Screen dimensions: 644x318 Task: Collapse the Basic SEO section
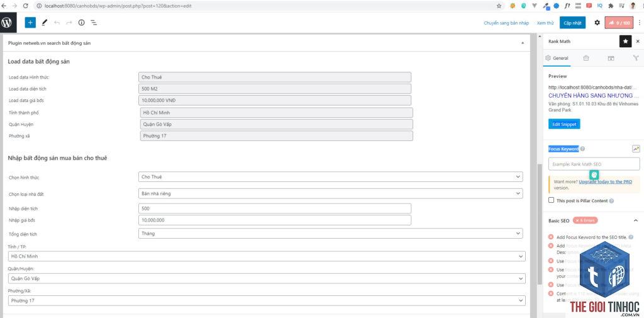[636, 220]
